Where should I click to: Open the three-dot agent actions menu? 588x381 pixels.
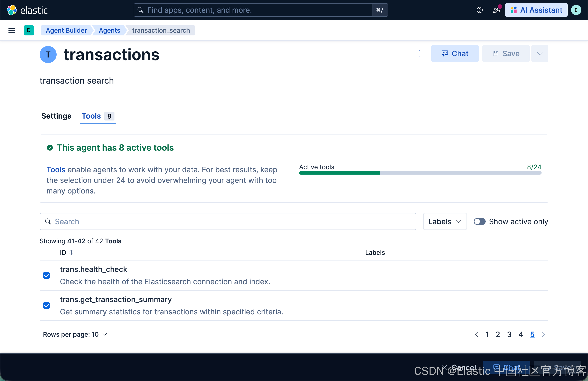(419, 54)
